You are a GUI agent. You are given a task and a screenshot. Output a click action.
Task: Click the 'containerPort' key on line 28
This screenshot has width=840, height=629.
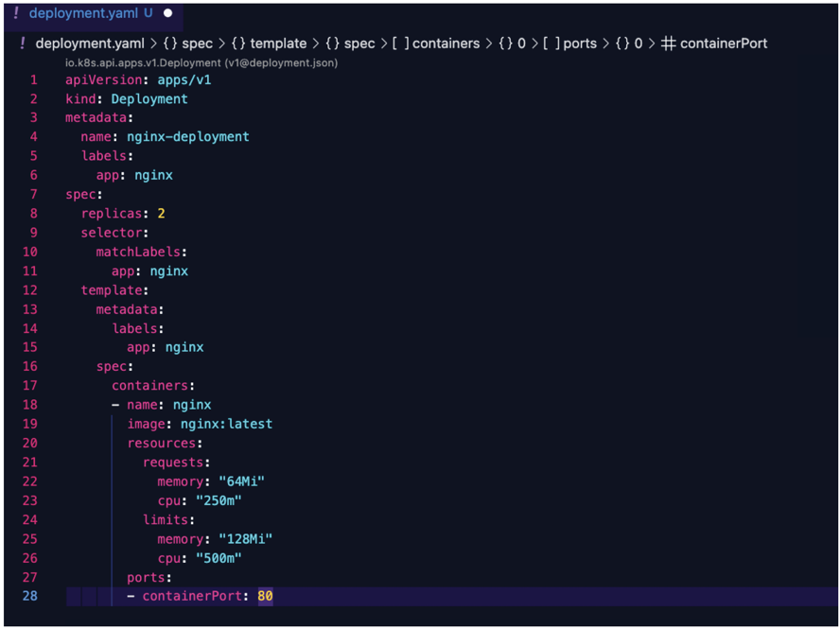(x=192, y=596)
